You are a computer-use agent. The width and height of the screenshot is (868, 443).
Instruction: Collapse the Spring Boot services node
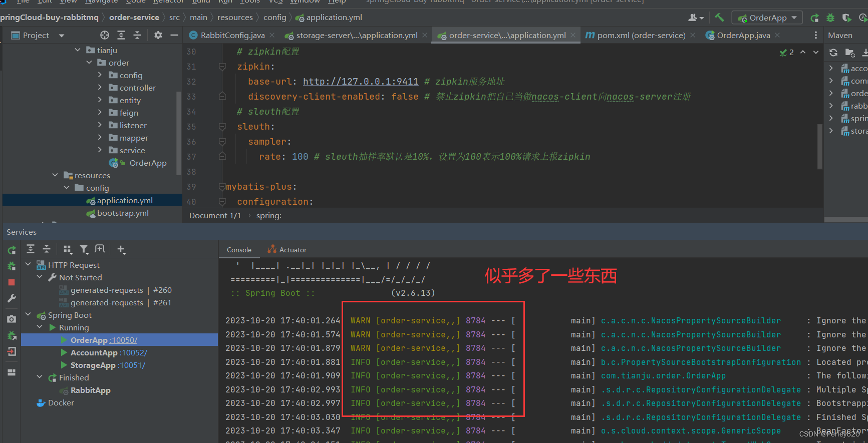pos(29,315)
